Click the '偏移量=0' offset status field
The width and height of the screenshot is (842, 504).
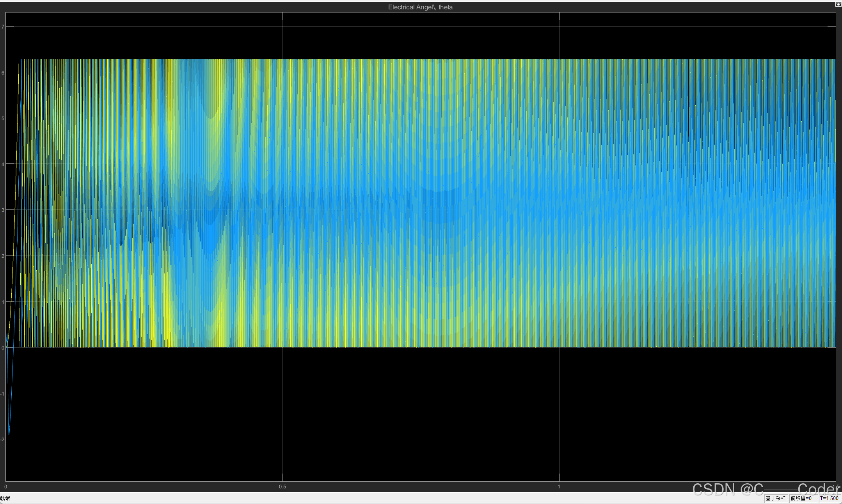click(x=801, y=498)
